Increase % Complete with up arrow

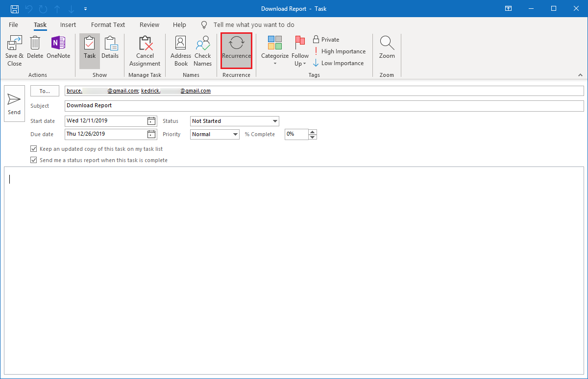313,131
